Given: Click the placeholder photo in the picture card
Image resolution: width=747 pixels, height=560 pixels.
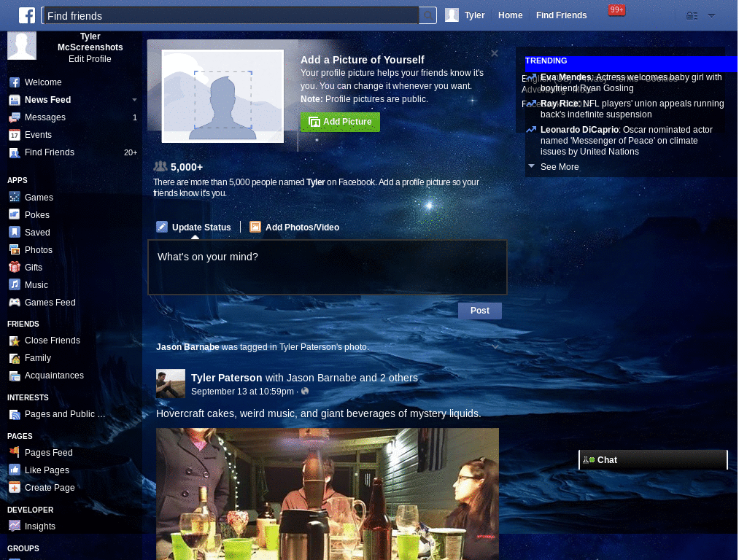Looking at the screenshot, I should point(222,96).
